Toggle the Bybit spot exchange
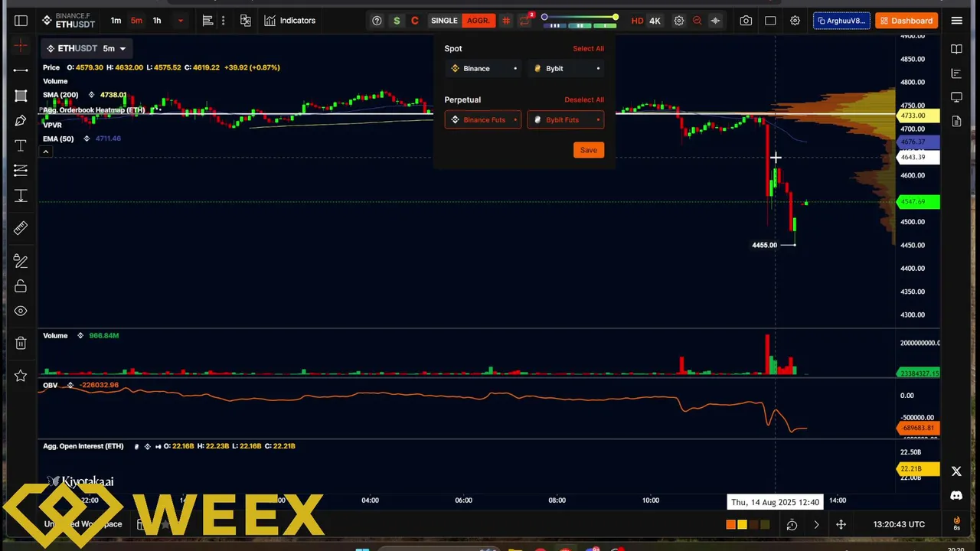 click(x=566, y=69)
